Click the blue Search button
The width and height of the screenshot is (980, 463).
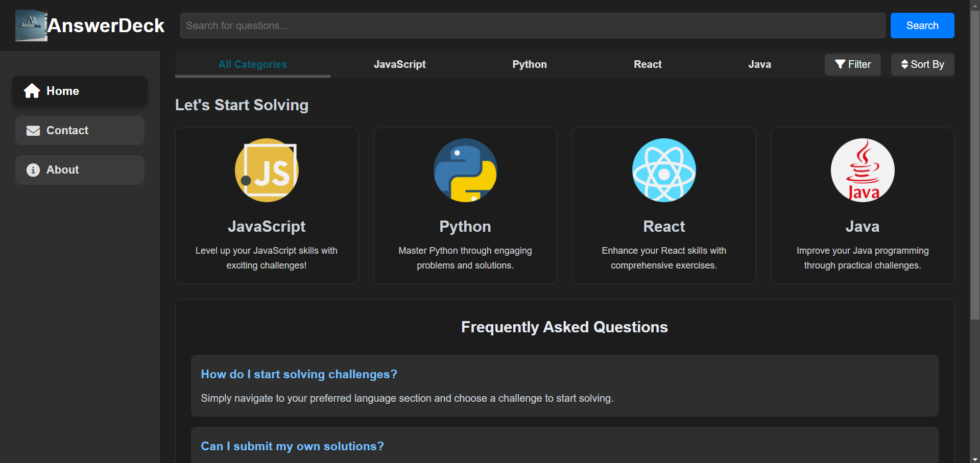click(x=922, y=26)
